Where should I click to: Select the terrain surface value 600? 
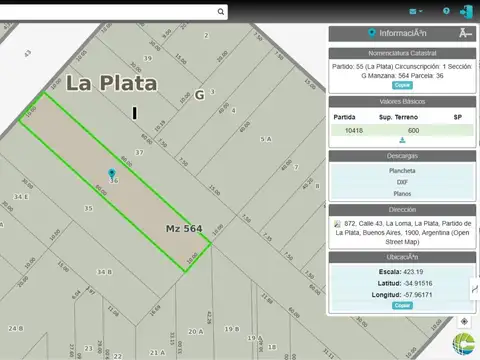point(413,130)
